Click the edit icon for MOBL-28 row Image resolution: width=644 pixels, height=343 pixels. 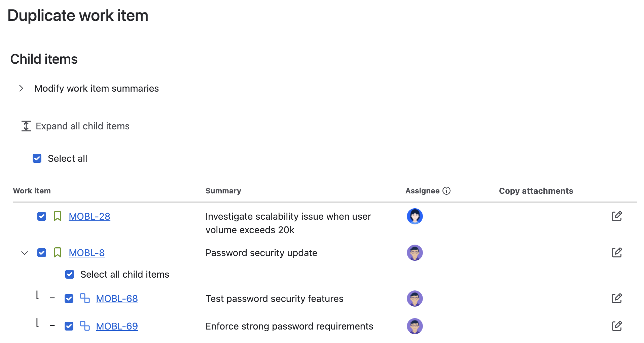[x=616, y=216]
